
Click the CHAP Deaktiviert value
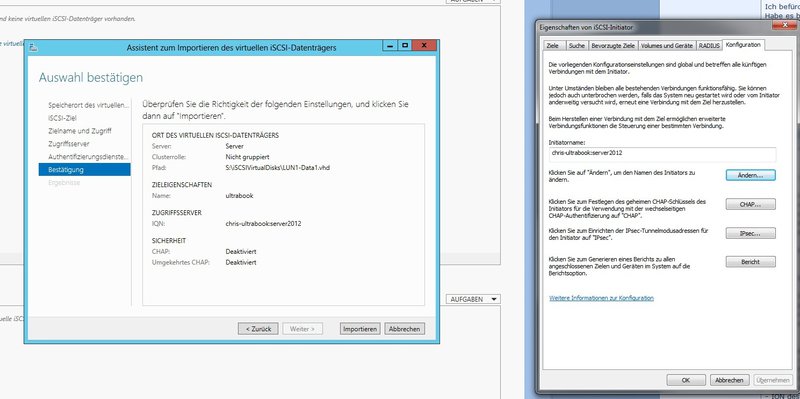tap(241, 252)
